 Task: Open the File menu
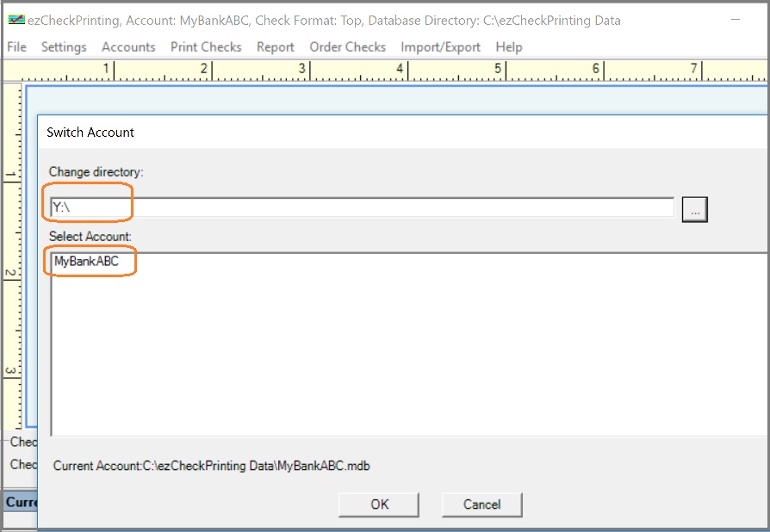(16, 47)
